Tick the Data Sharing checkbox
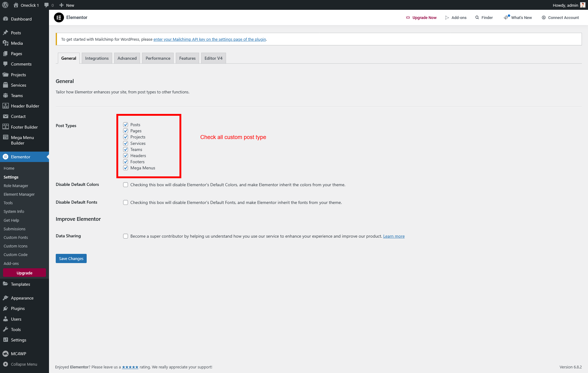588x373 pixels. (x=126, y=236)
